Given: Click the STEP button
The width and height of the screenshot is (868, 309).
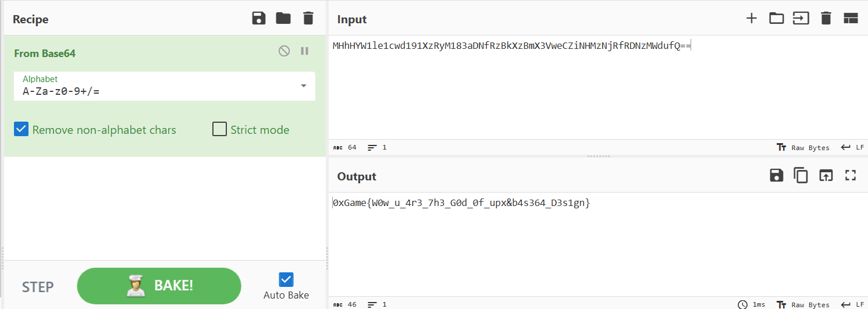Looking at the screenshot, I should tap(38, 287).
